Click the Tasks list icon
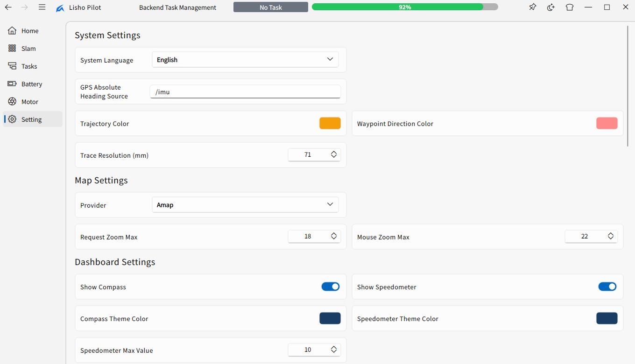Viewport: 635px width, 364px height. point(12,66)
